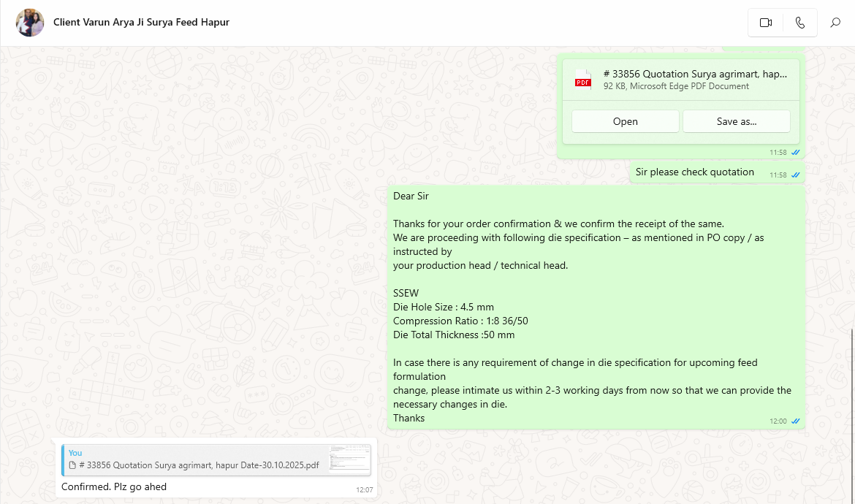This screenshot has height=504, width=855.
Task: Open the chat search magnifier icon
Action: click(x=835, y=23)
